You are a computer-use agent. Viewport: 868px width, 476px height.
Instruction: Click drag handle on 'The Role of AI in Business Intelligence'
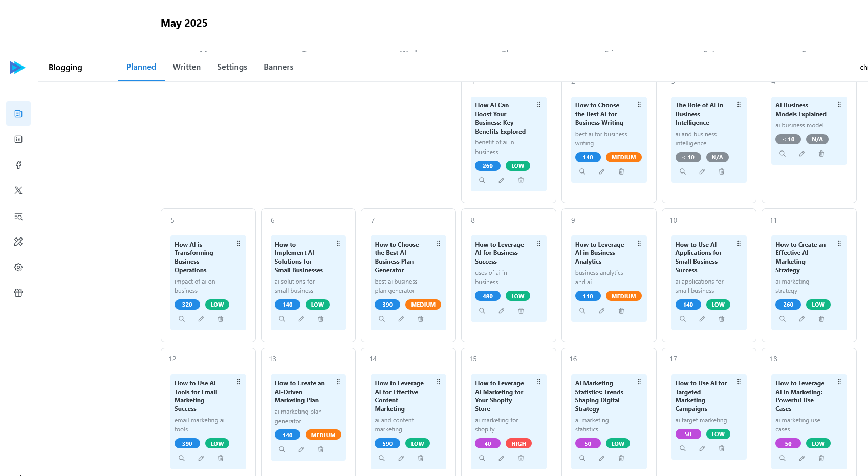739,104
